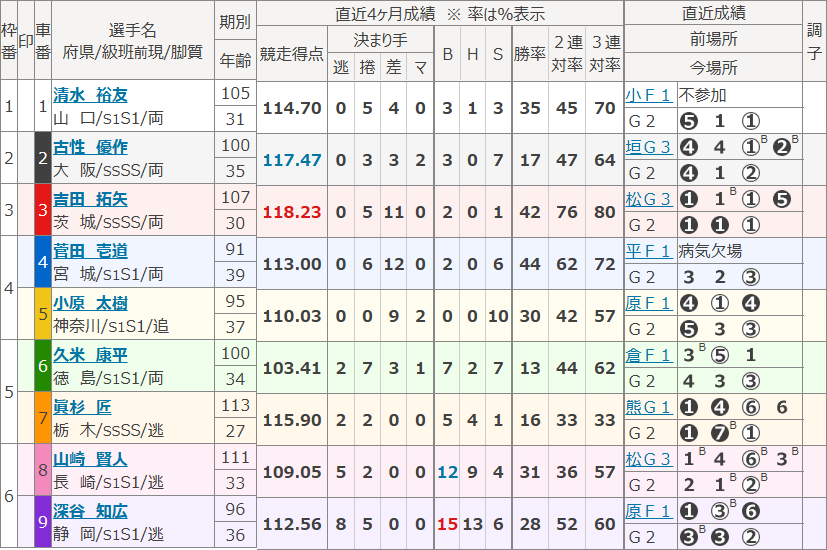827x550 pixels.
Task: Open racer 山崎 賢人 profile link
Action: click(90, 459)
